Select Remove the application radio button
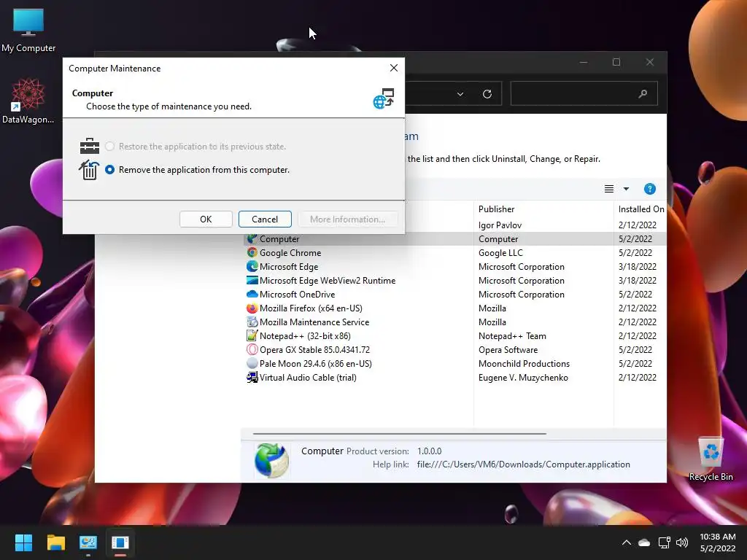The width and height of the screenshot is (747, 560). pos(109,169)
